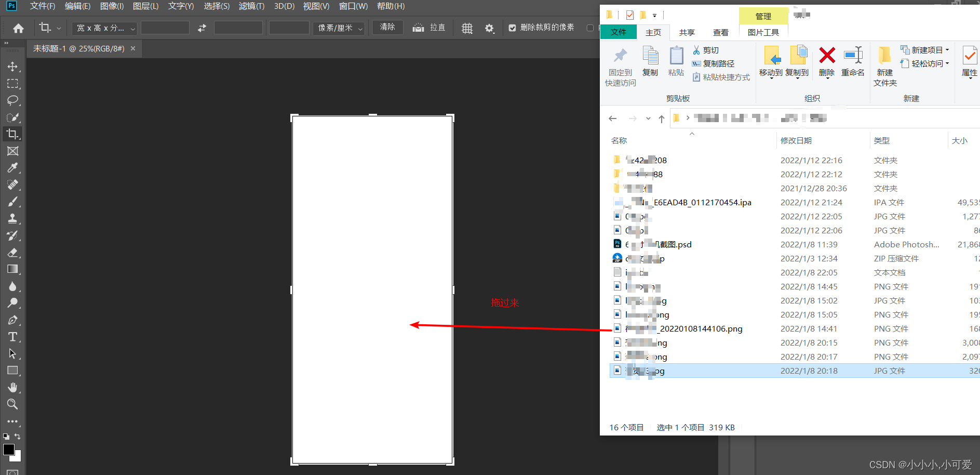Select the Clone Stamp tool

coord(12,218)
